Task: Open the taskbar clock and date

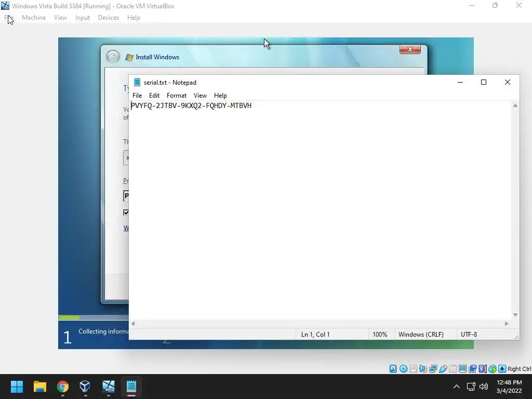Action: click(x=509, y=387)
